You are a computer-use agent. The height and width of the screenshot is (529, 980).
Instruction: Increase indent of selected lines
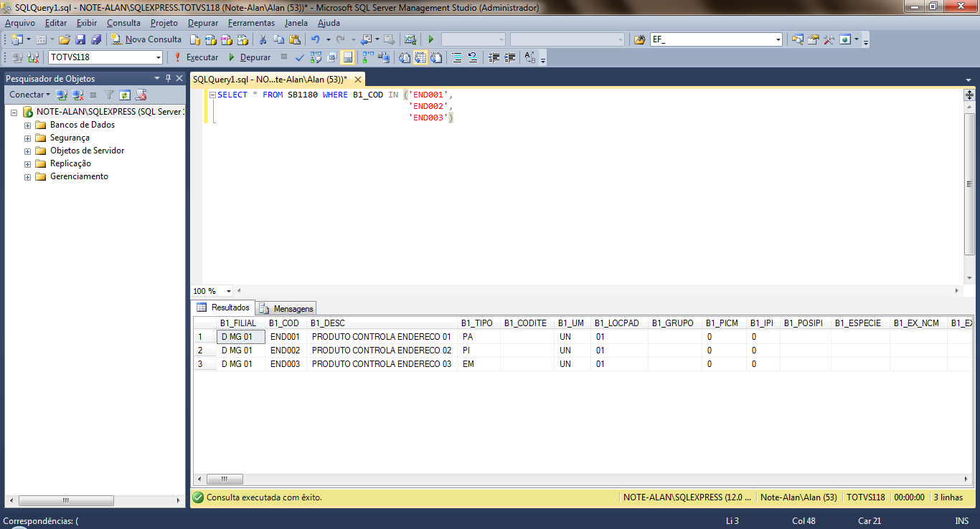coord(510,57)
